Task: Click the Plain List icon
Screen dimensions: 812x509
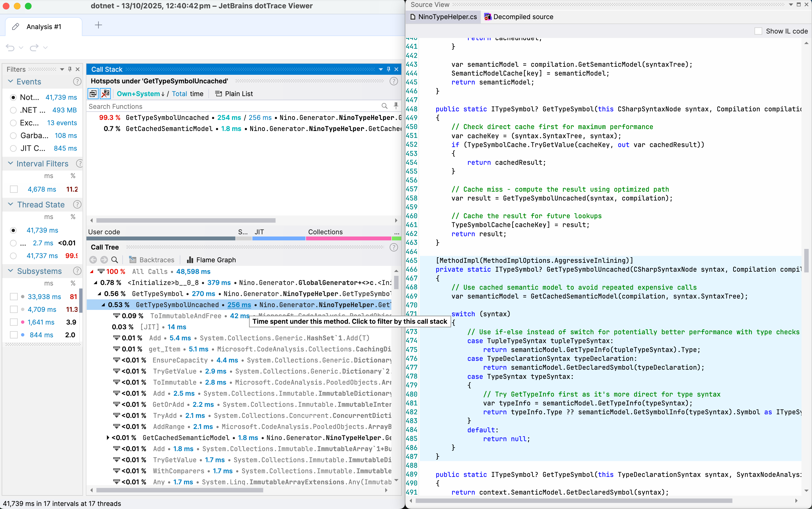Action: 218,94
